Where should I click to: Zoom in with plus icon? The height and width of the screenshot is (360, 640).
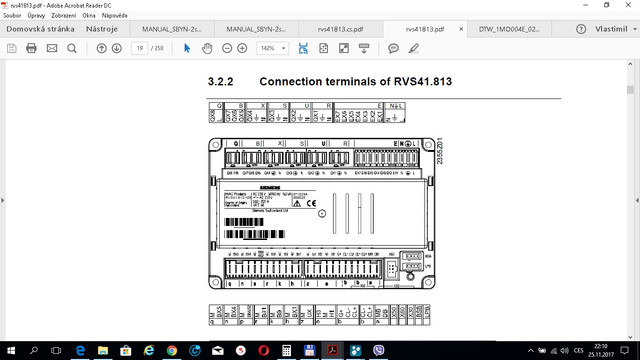[242, 48]
